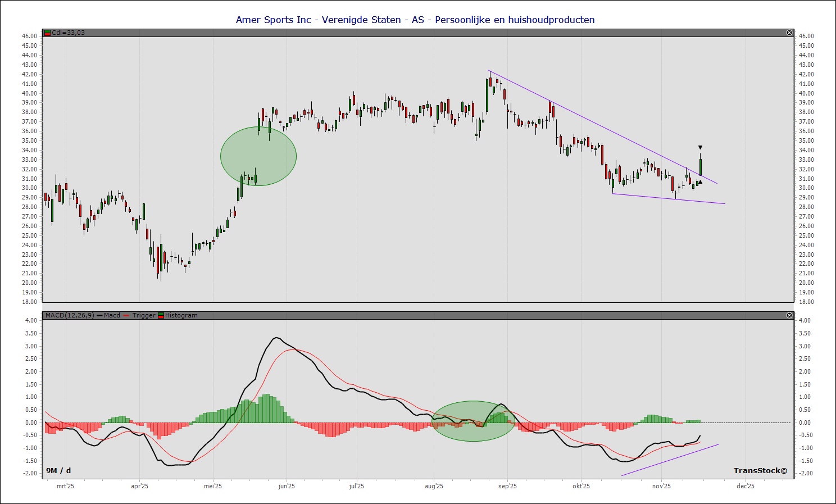The height and width of the screenshot is (504, 836).
Task: Click the Cdl=33,03 value label
Action: (68, 33)
